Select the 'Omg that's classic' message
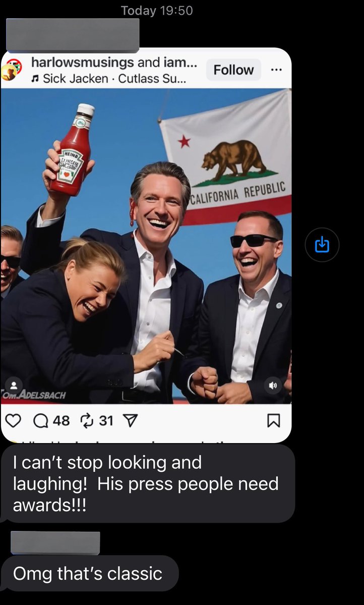The image size is (364, 605). tap(90, 573)
